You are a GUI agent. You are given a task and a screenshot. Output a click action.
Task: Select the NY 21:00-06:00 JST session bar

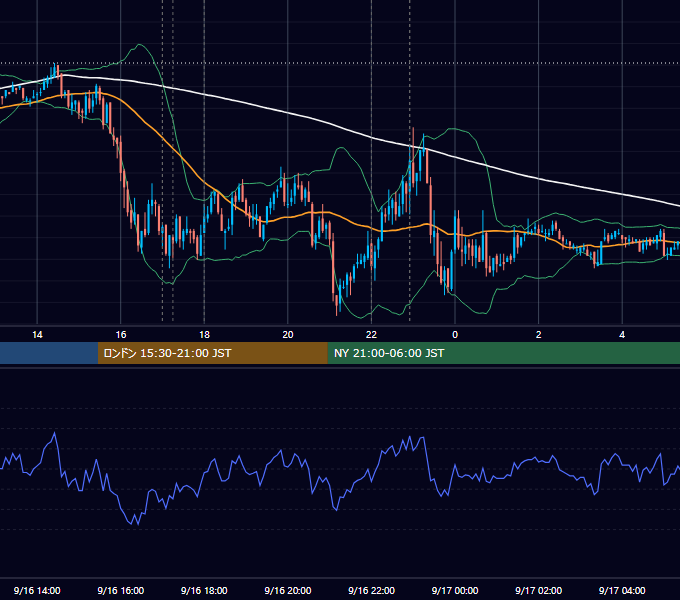point(503,353)
